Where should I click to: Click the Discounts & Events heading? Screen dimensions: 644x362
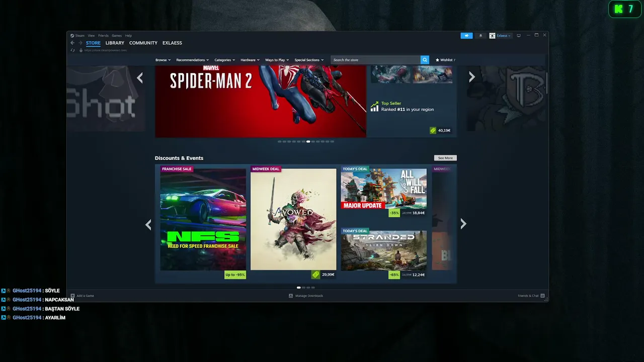[179, 158]
